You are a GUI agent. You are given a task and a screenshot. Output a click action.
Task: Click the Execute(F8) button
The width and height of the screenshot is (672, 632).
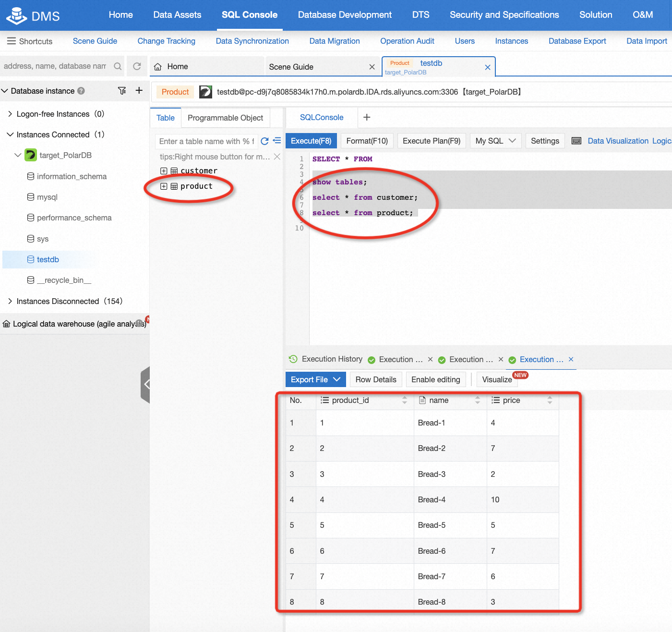point(311,141)
